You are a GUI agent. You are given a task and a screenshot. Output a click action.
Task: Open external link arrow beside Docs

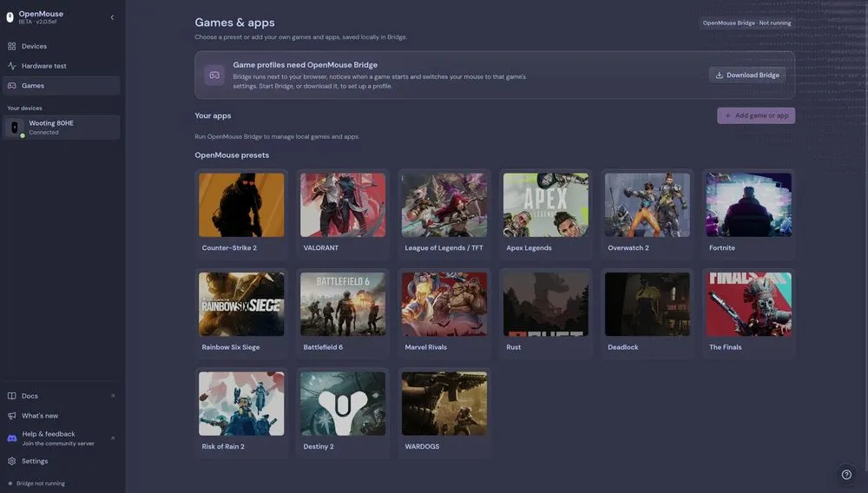(113, 396)
